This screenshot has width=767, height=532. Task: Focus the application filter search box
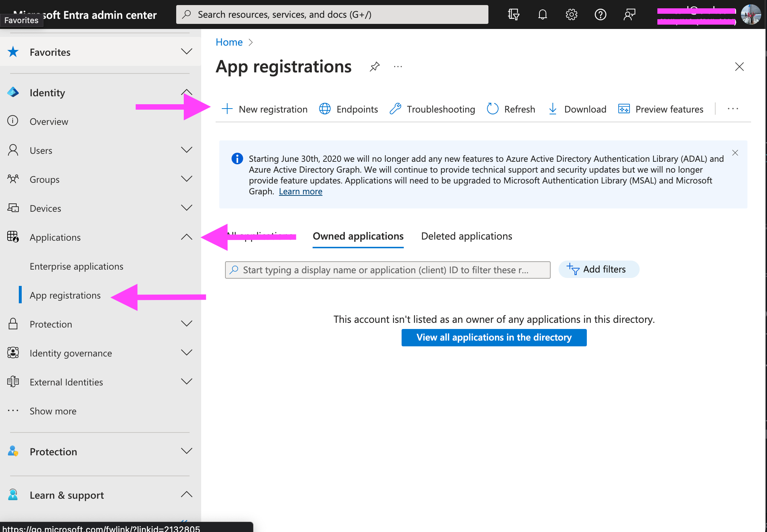click(387, 270)
